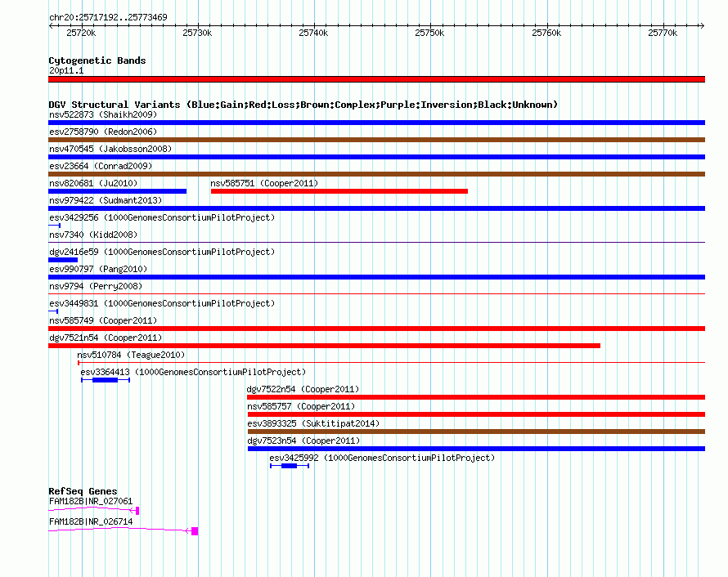
Task: Click the nsv470545 (Jakobsson2008) label
Action: click(x=110, y=149)
